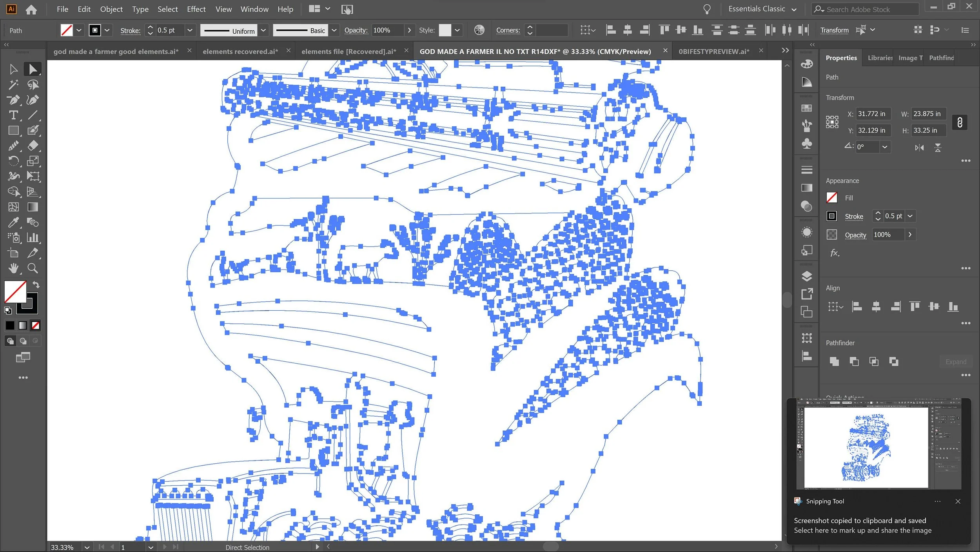Viewport: 980px width, 552px height.
Task: Choose the Eyedropper tool
Action: [13, 222]
